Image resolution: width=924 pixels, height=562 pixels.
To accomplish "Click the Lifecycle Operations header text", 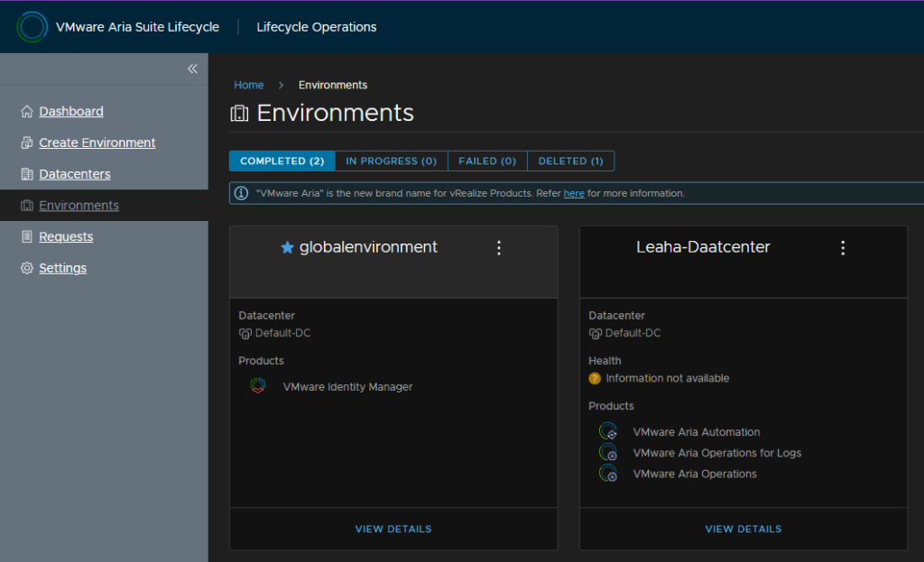I will click(x=317, y=27).
